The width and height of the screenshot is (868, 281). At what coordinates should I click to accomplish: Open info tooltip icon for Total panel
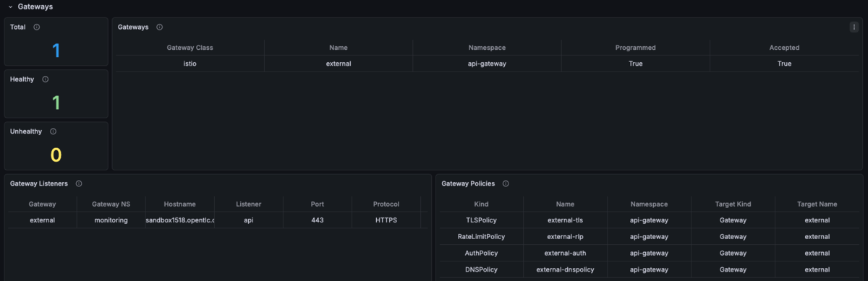[37, 27]
